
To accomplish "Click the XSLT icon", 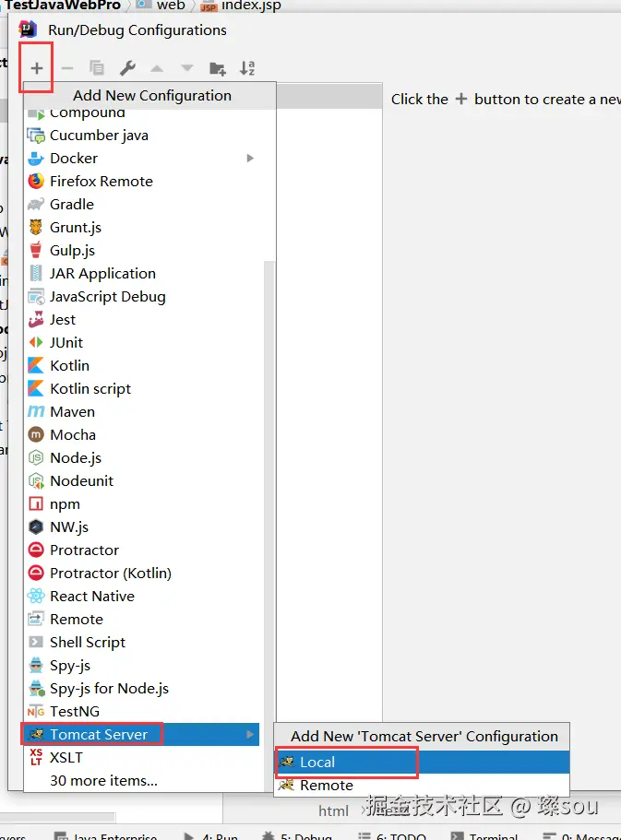I will pos(36,757).
